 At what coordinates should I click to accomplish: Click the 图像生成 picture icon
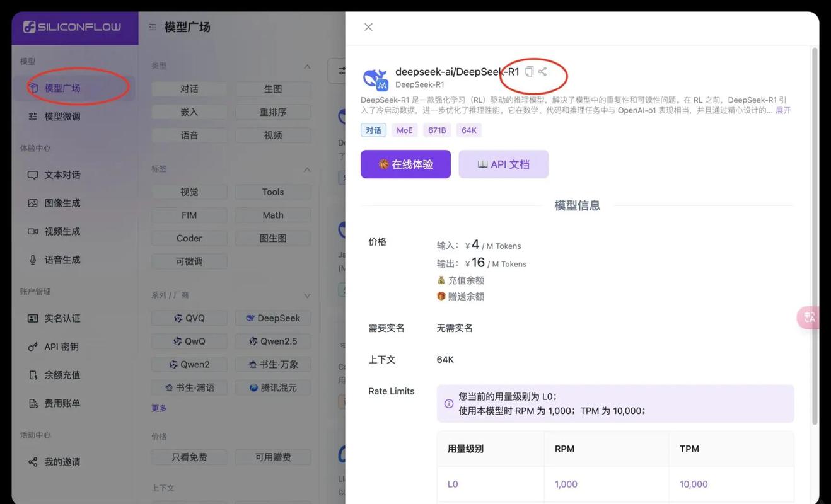click(33, 203)
